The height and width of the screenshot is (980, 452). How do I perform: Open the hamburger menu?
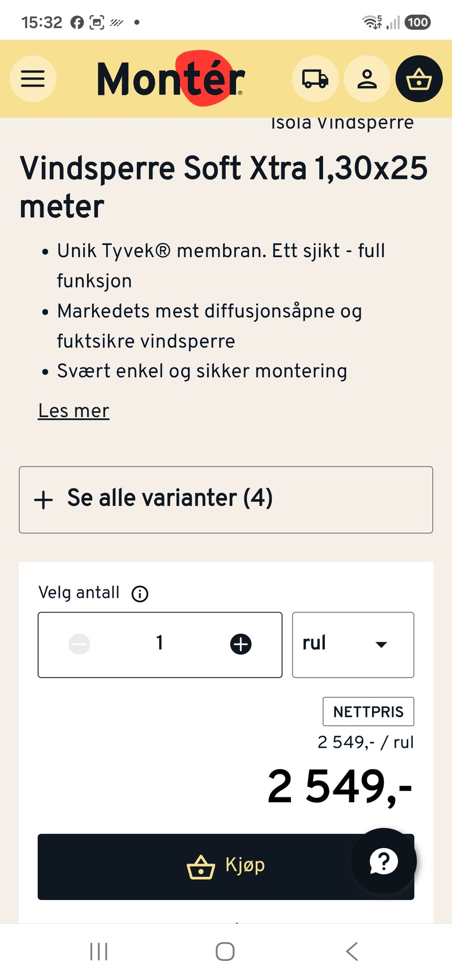pos(33,79)
